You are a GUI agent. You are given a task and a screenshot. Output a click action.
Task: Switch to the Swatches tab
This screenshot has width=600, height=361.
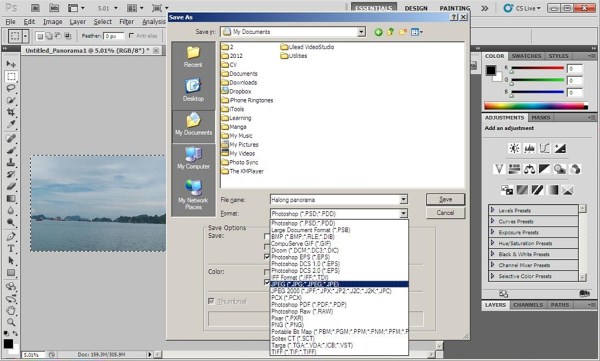(527, 56)
